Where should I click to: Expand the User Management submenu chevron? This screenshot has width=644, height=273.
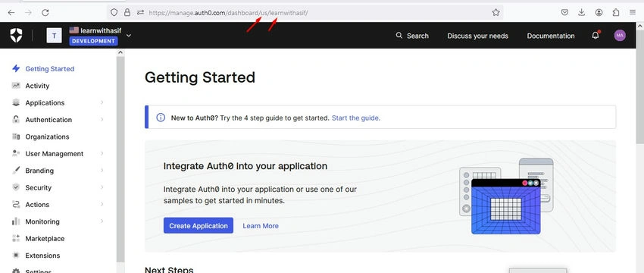coord(102,153)
